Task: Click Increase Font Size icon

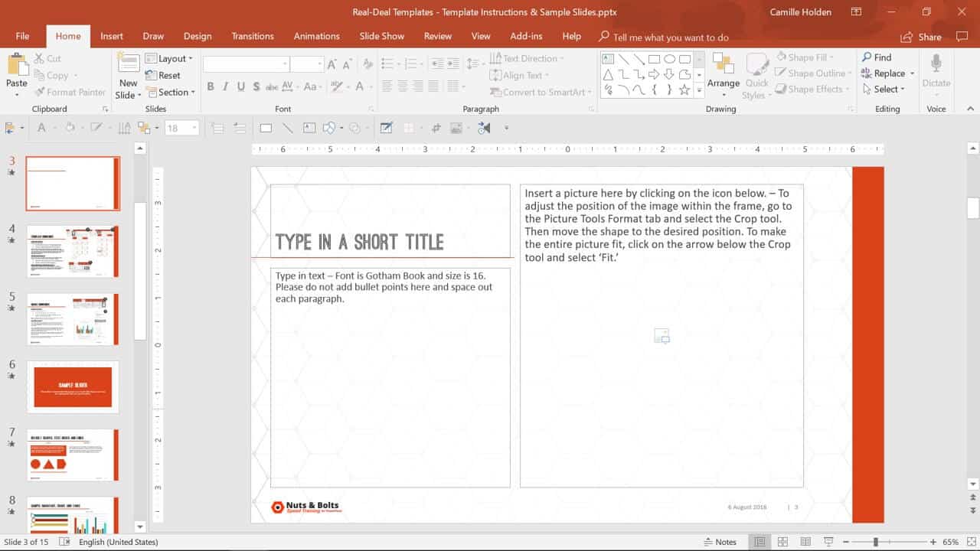Action: (x=332, y=64)
